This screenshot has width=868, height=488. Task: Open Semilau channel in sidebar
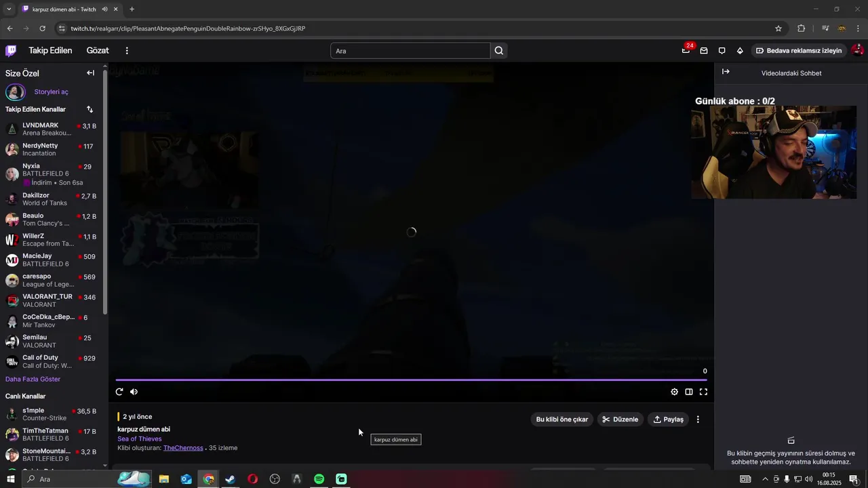[x=52, y=341]
